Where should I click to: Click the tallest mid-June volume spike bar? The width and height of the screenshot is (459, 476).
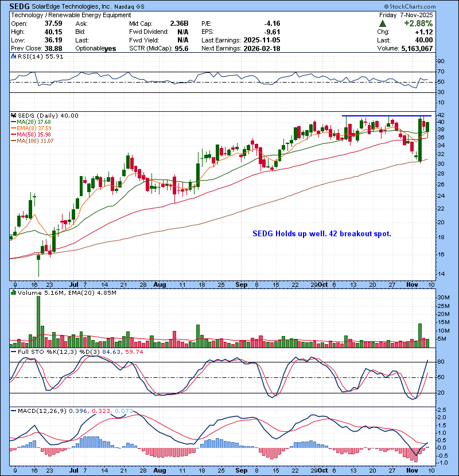(38, 322)
